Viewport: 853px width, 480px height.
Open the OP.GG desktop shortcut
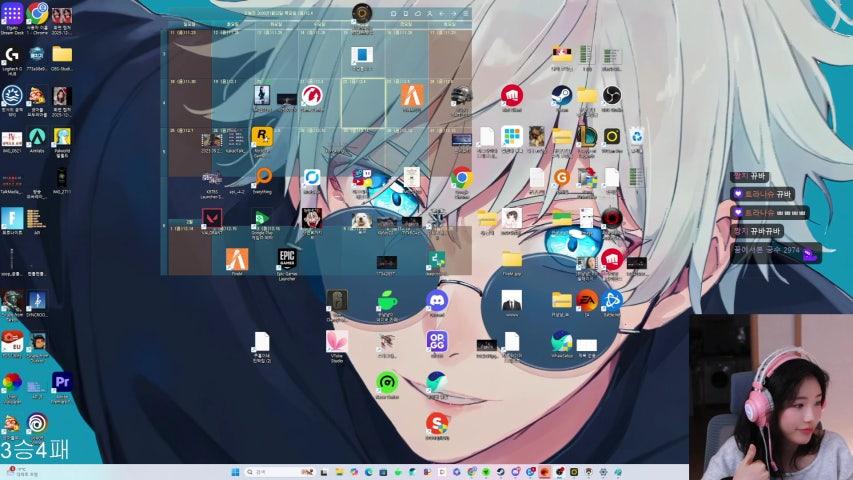[x=437, y=341]
